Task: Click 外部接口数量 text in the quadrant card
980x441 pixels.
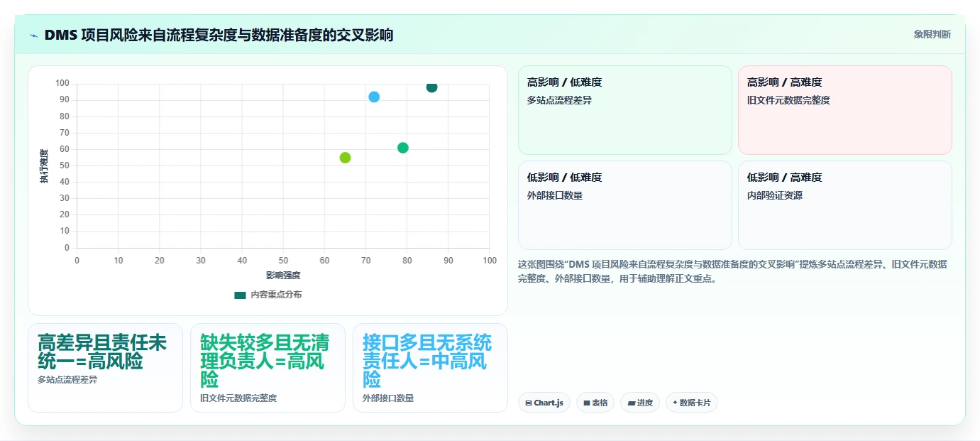Action: click(x=555, y=195)
